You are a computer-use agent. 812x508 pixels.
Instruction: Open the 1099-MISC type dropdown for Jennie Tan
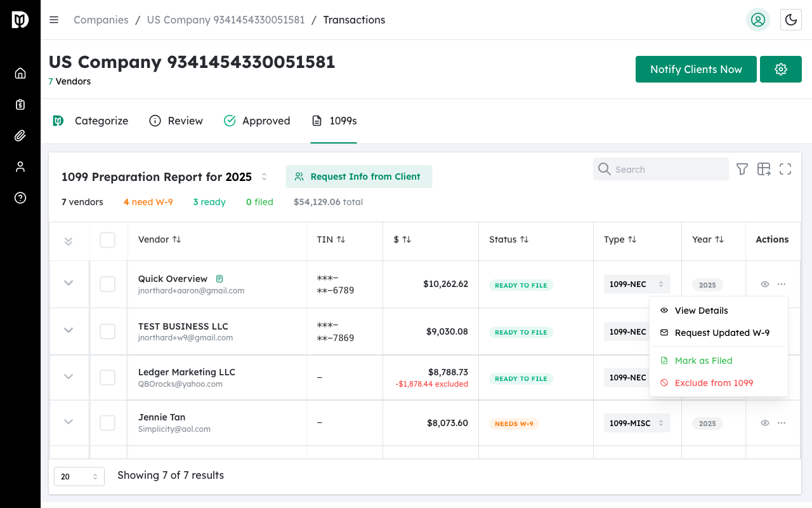coord(636,424)
